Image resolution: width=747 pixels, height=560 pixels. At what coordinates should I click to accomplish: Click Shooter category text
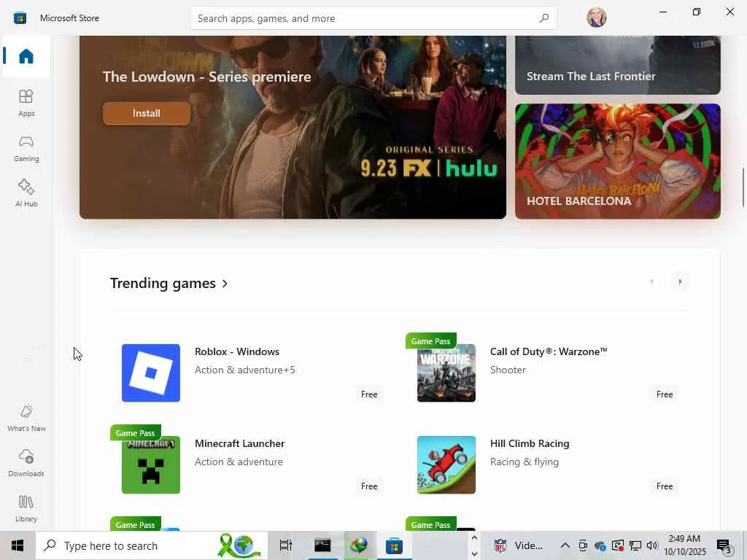point(508,370)
